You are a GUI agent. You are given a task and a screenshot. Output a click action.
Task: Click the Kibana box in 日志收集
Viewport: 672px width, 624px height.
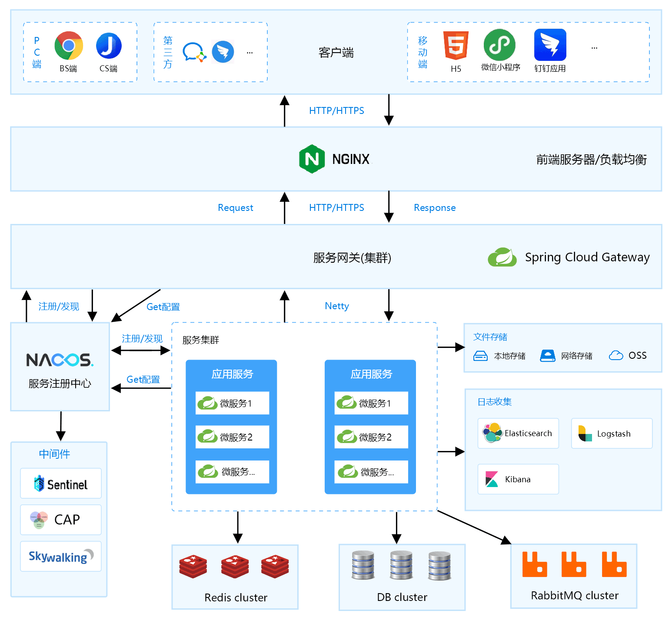click(x=518, y=479)
